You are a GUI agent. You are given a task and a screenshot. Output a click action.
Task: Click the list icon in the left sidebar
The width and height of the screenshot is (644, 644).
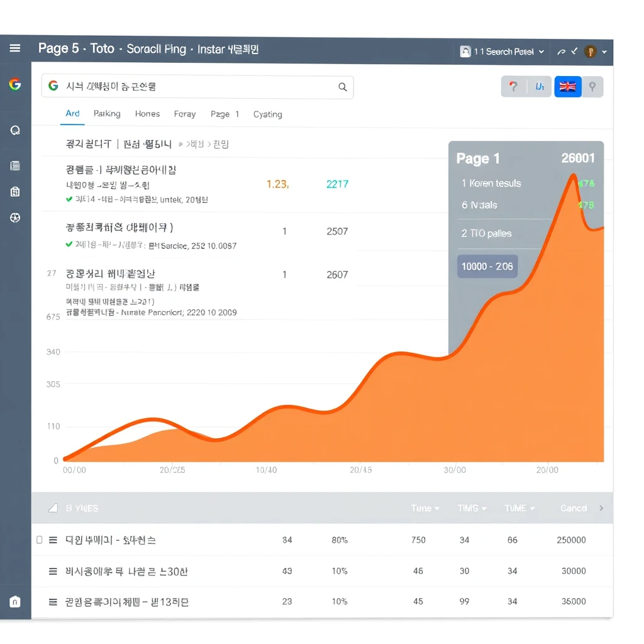point(15,166)
